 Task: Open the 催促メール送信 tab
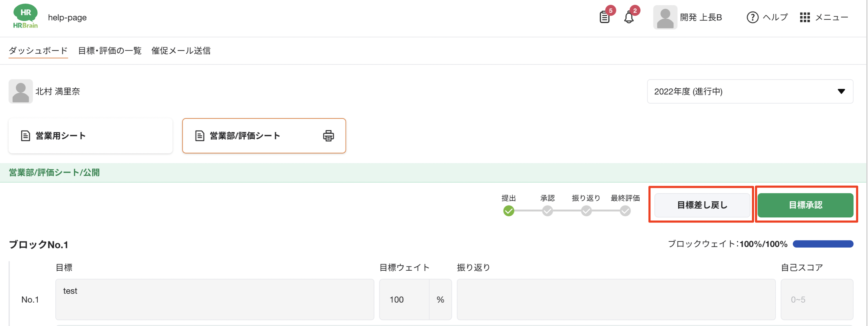tap(181, 51)
